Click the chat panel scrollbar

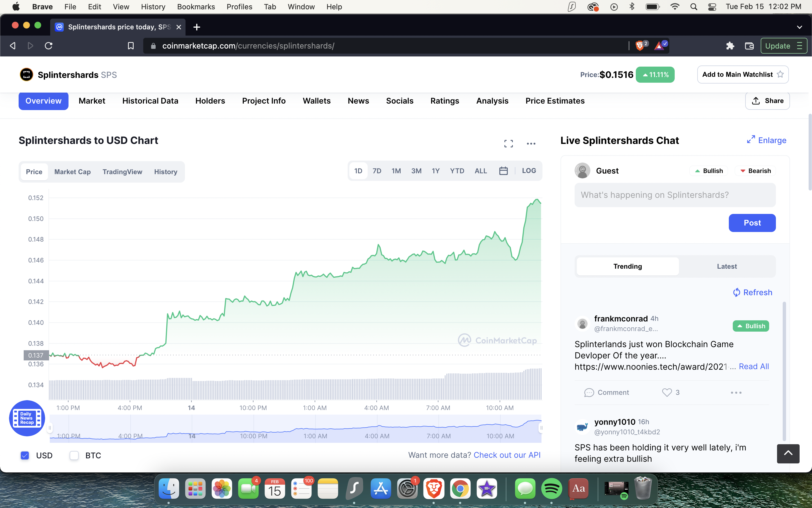[x=784, y=371]
